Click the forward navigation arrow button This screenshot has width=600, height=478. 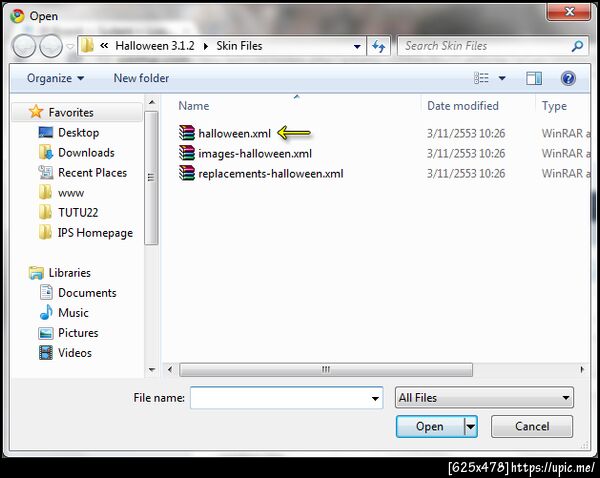[x=51, y=46]
